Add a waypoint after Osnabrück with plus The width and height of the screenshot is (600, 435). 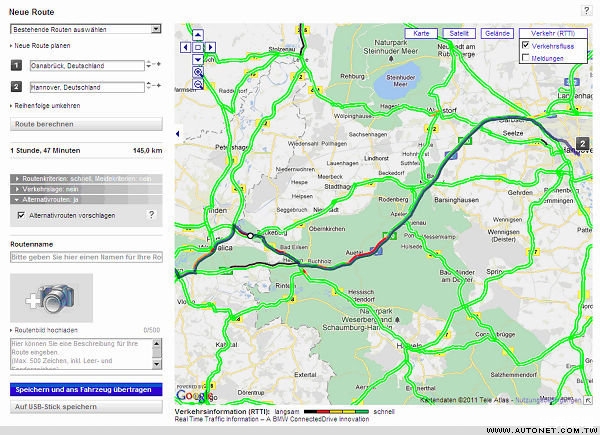tap(158, 64)
